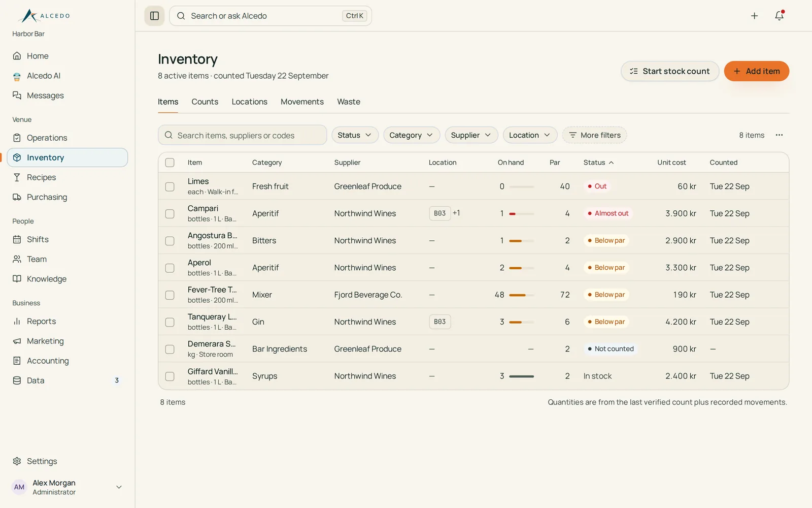Go to Messages in sidebar

[x=67, y=96]
